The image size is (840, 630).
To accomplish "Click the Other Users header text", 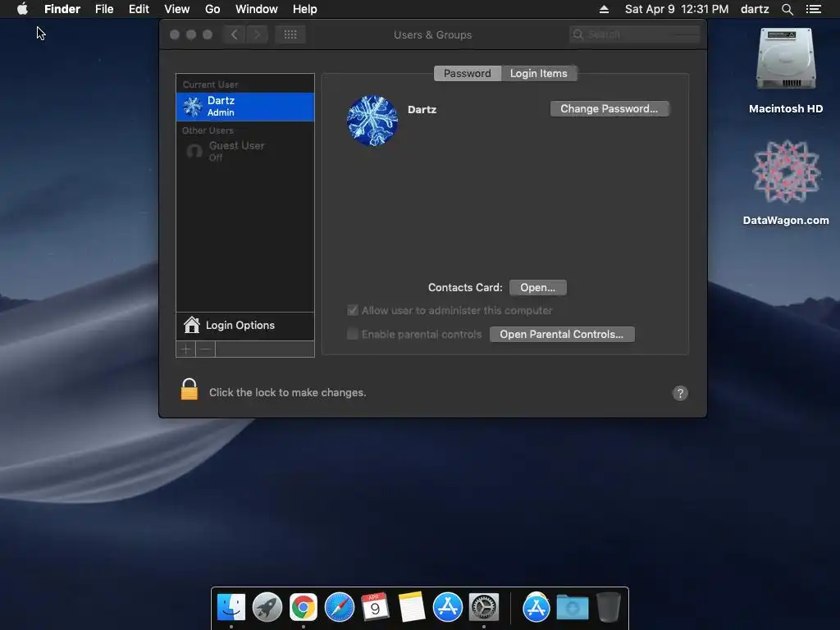I will pyautogui.click(x=208, y=130).
